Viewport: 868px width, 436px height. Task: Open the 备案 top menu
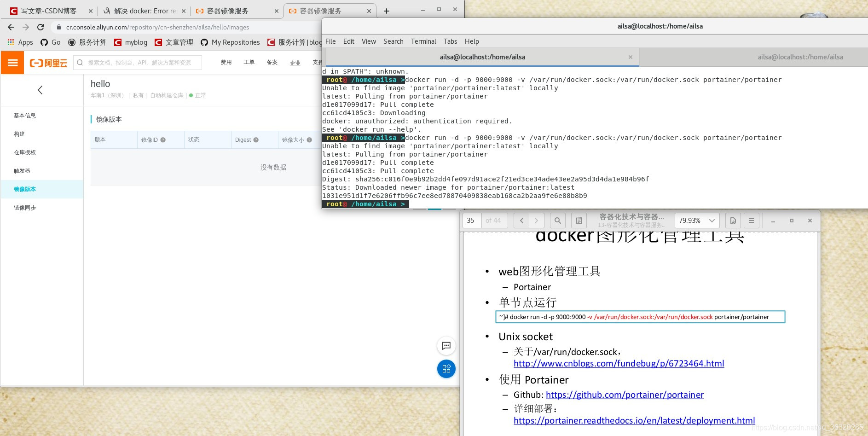(x=272, y=63)
